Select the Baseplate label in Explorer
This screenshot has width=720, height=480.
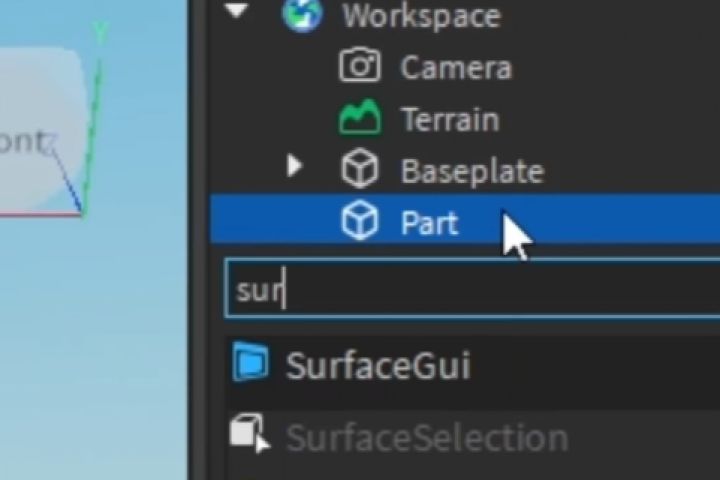tap(472, 171)
